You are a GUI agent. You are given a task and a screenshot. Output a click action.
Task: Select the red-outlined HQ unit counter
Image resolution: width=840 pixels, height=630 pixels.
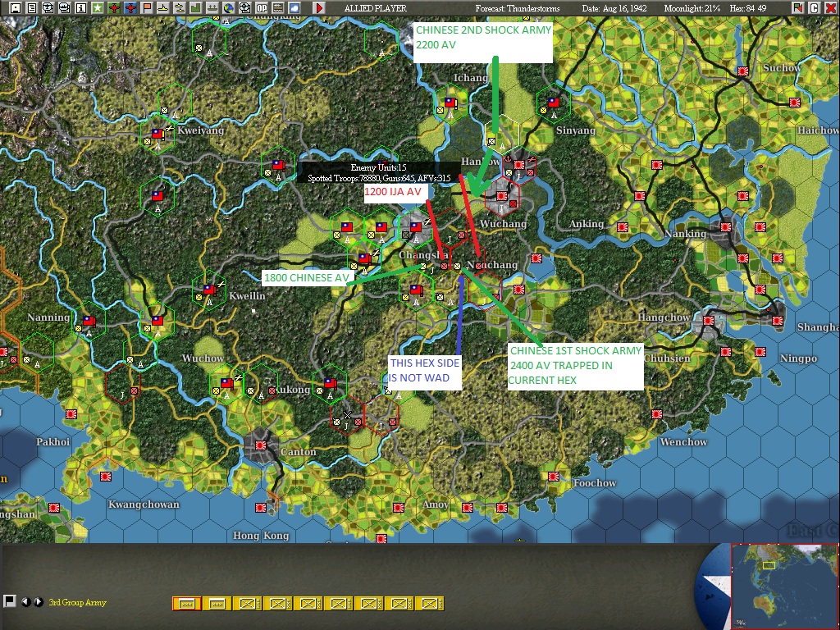186,604
